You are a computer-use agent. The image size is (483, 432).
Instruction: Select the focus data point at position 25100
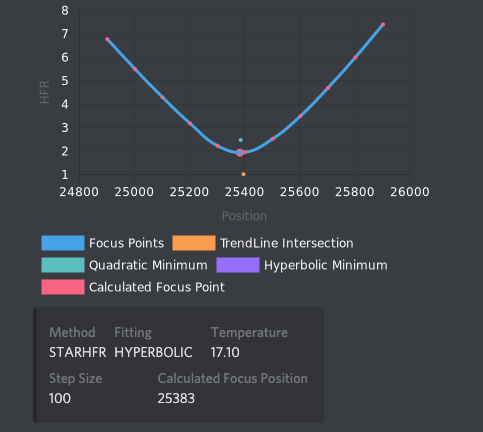[162, 97]
